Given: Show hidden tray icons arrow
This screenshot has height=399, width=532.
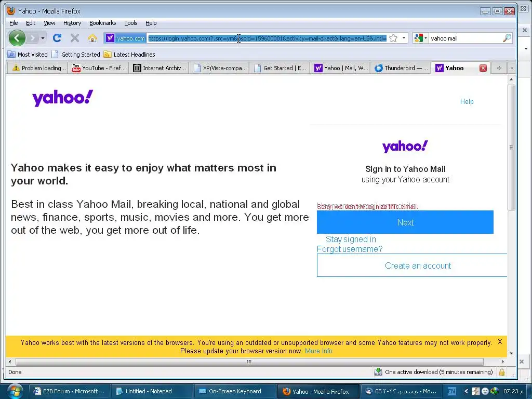Looking at the screenshot, I should [x=466, y=392].
